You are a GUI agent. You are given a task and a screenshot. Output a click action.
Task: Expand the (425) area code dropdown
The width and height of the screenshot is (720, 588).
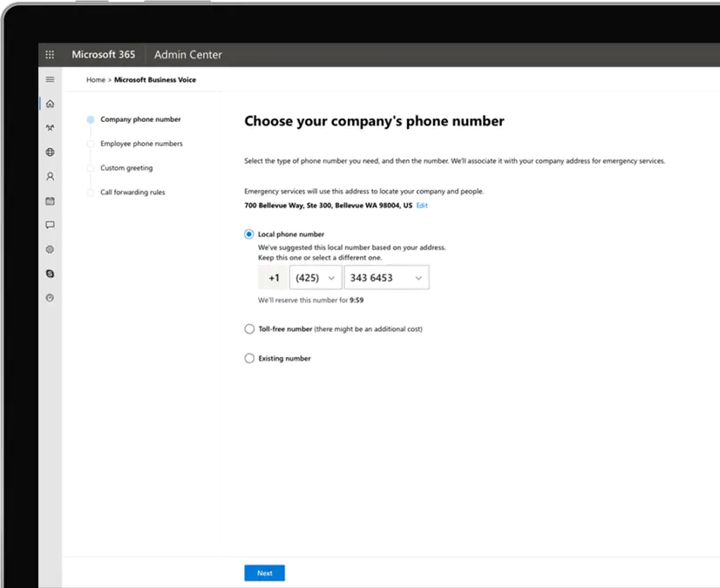315,278
